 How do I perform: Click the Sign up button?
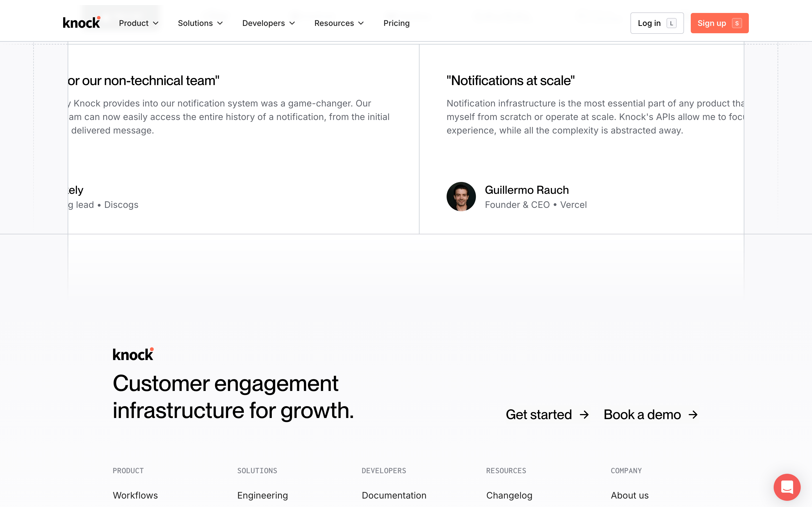[720, 23]
